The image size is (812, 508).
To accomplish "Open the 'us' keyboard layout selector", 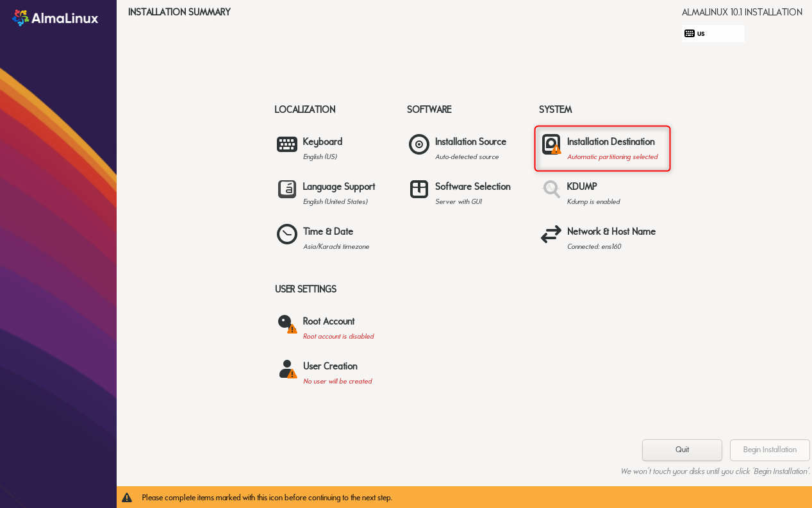I will (x=713, y=33).
